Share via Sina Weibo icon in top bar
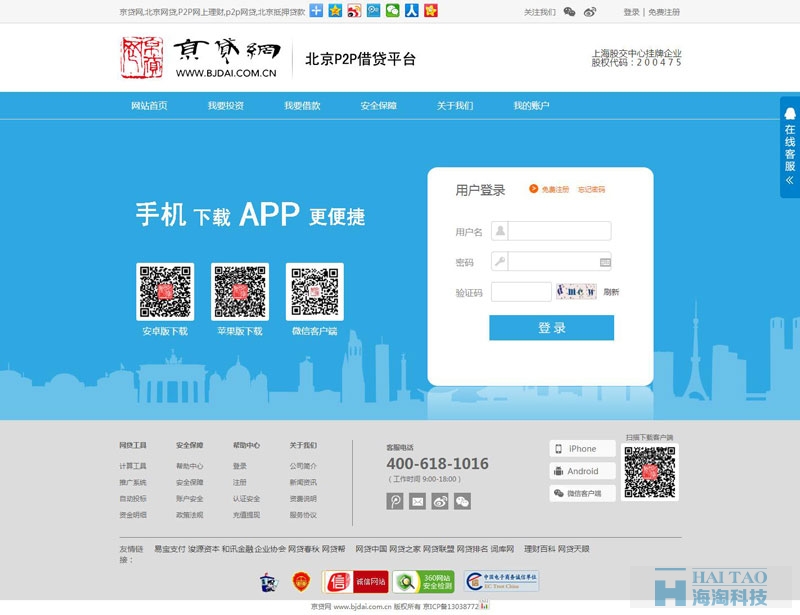 click(354, 11)
